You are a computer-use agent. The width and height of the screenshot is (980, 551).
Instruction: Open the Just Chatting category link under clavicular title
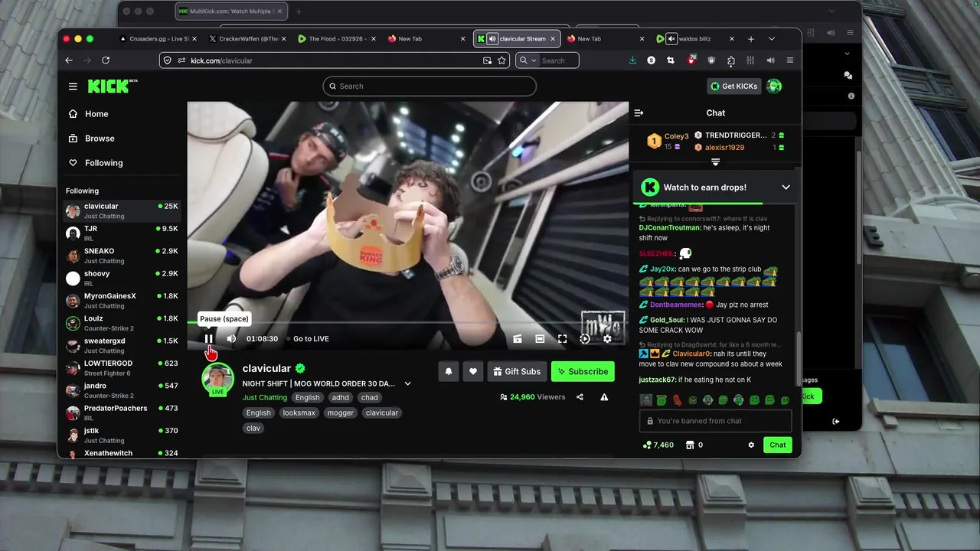pyautogui.click(x=265, y=397)
